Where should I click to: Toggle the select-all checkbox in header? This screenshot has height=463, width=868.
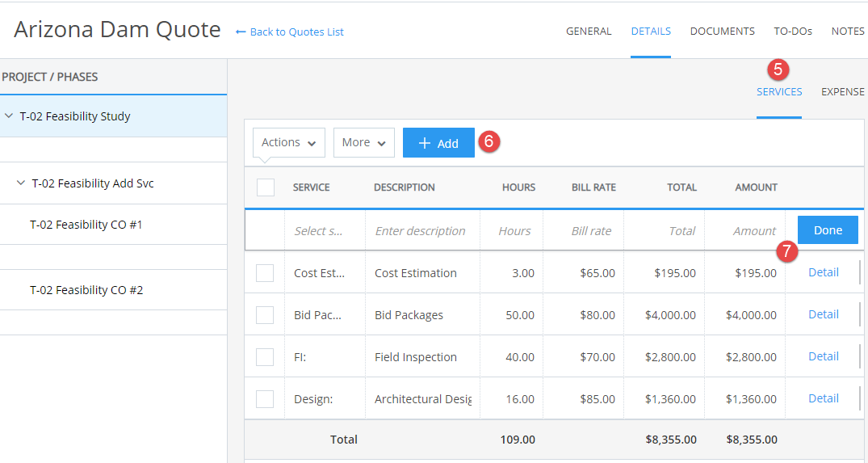266,187
